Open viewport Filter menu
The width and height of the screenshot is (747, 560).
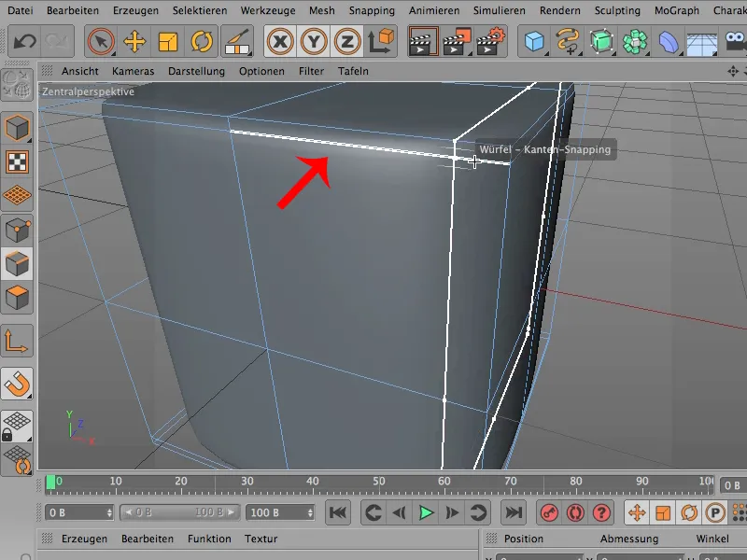[x=311, y=71]
